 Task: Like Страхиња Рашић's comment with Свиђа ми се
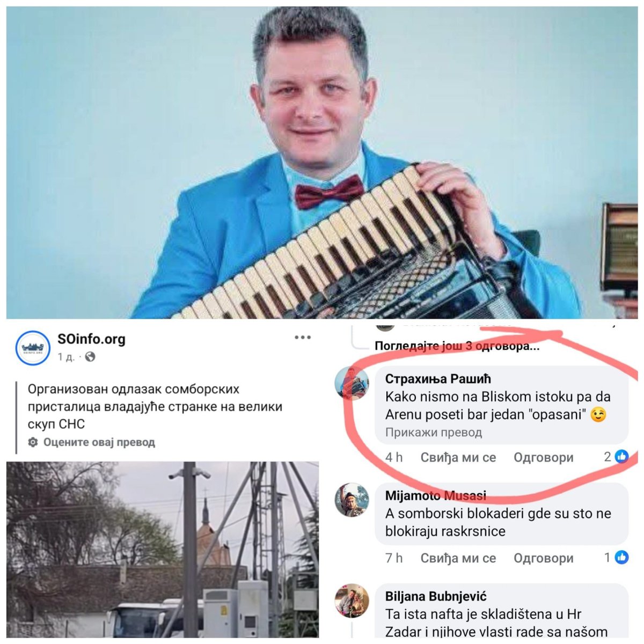coord(458,457)
